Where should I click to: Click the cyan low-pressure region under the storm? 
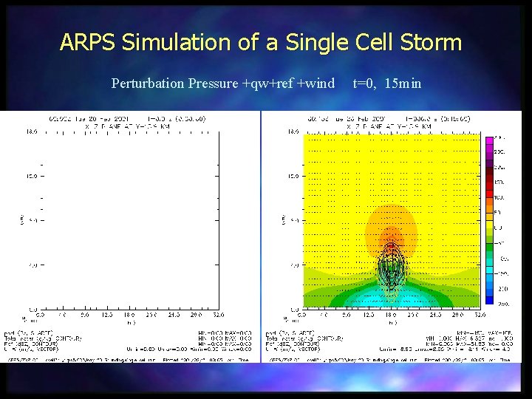pyautogui.click(x=390, y=298)
